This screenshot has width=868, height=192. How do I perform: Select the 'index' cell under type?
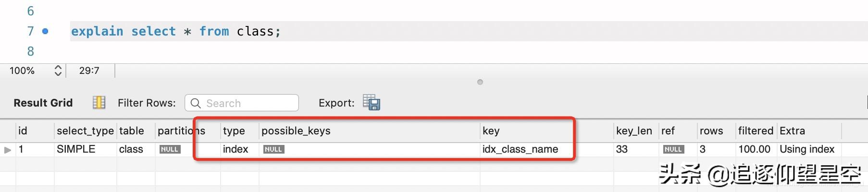236,149
